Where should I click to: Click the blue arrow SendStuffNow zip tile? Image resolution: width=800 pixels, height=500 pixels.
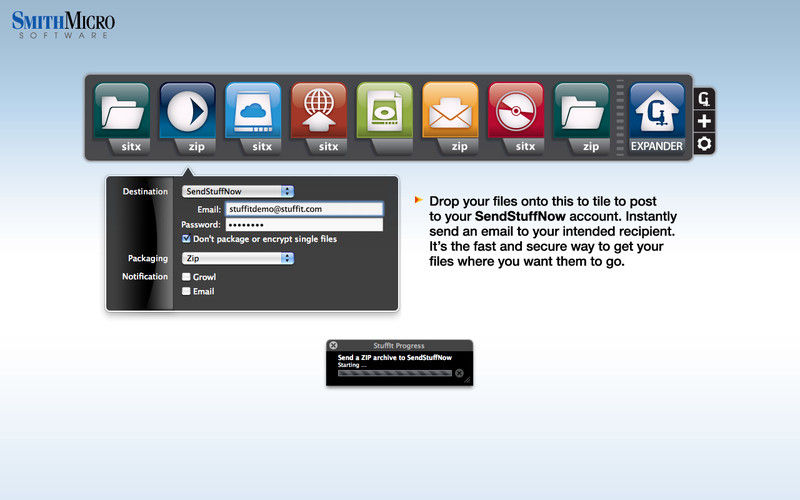pyautogui.click(x=187, y=118)
